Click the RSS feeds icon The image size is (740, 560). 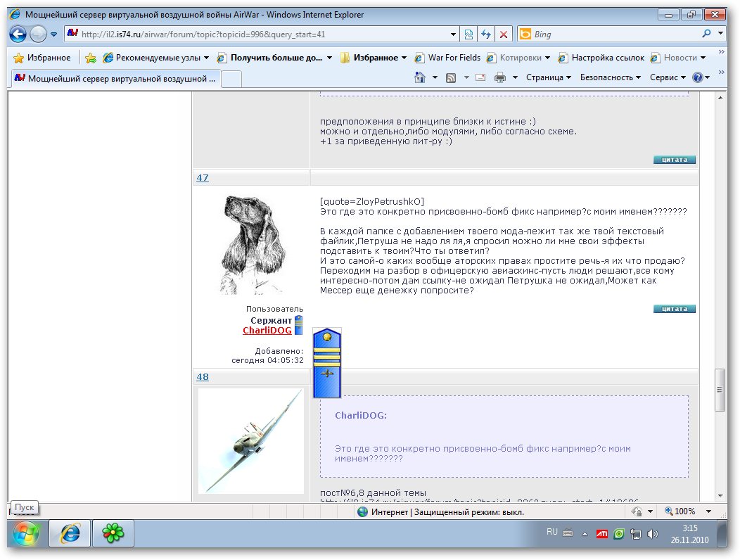(451, 78)
